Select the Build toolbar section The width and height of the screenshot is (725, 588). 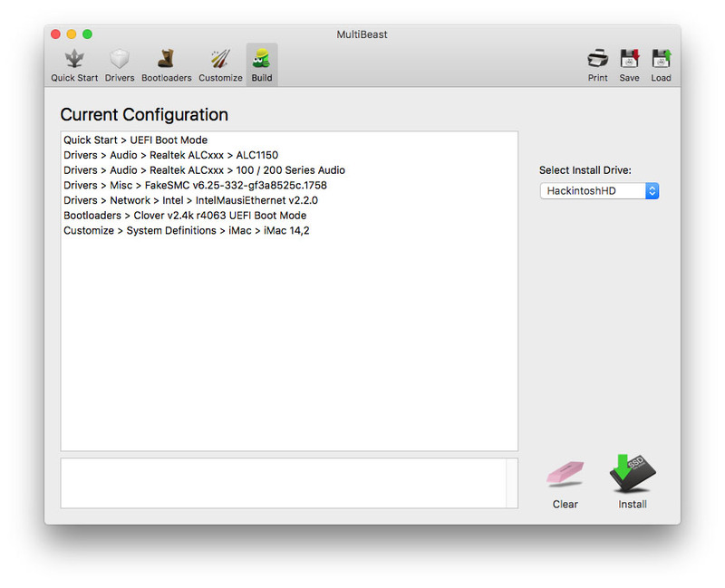262,65
